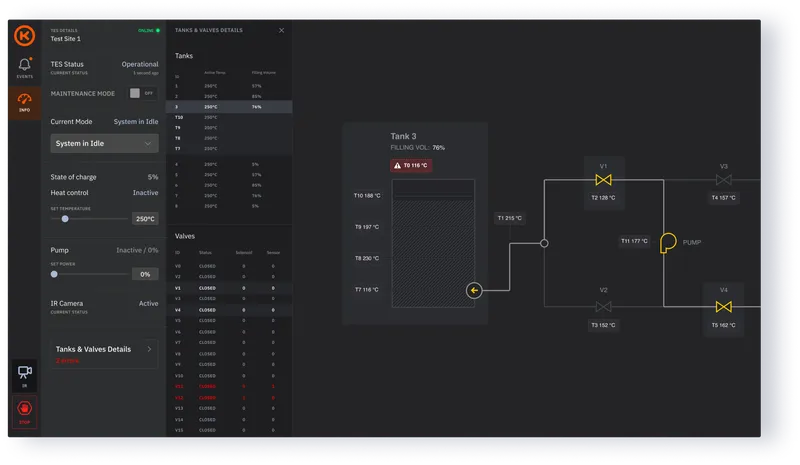Select the yellow pump symbol
Screen dimensions: 800x465
click(x=668, y=243)
